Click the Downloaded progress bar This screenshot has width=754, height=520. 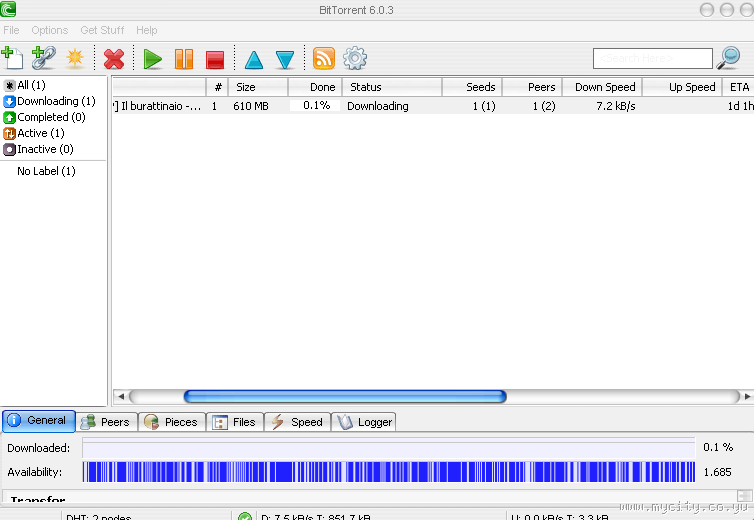(x=389, y=448)
